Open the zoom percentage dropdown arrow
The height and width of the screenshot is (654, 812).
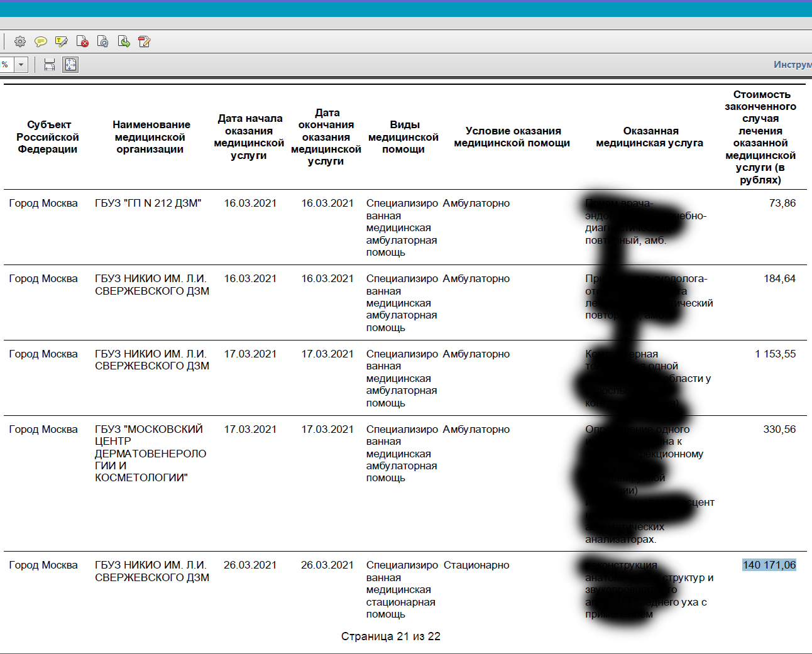[21, 65]
